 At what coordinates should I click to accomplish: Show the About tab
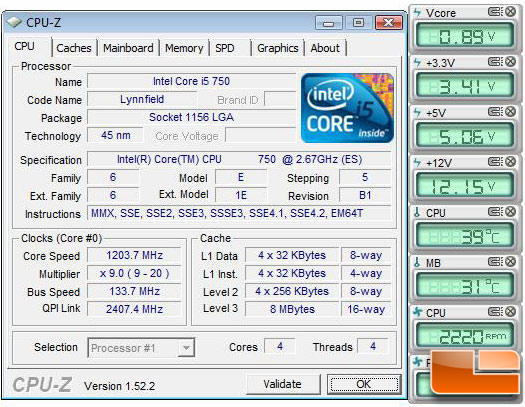point(325,48)
